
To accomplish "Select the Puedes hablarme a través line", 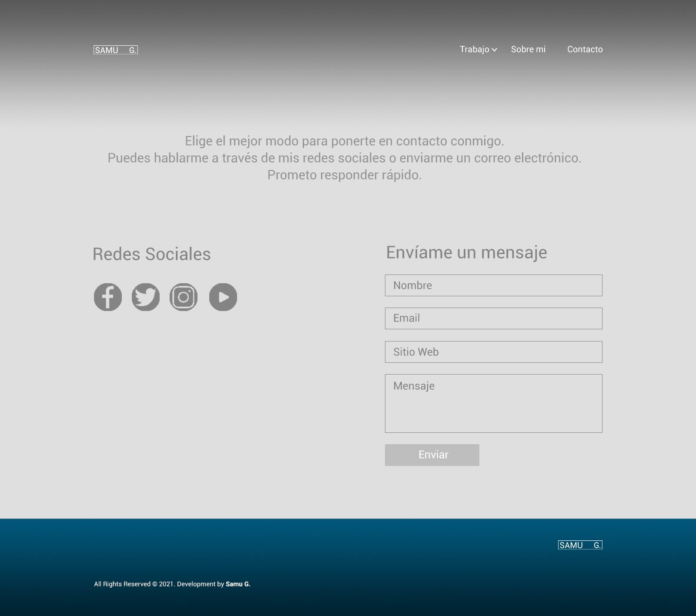I will [345, 158].
